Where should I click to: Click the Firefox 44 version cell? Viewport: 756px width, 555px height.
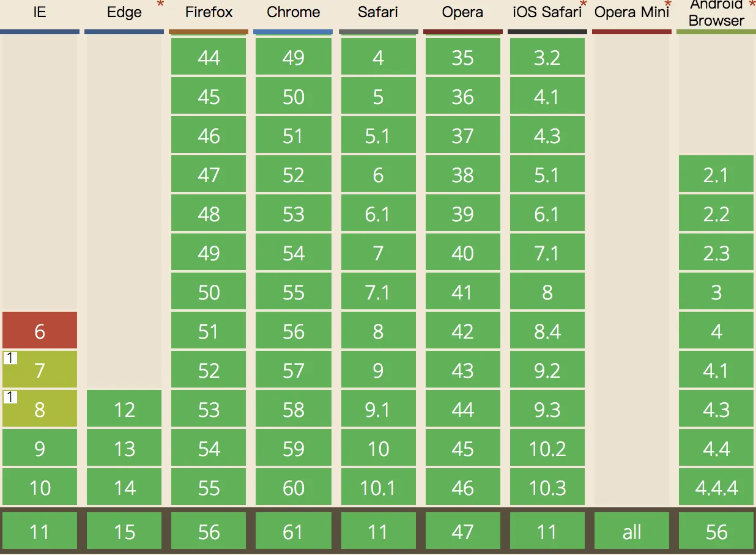tap(209, 57)
